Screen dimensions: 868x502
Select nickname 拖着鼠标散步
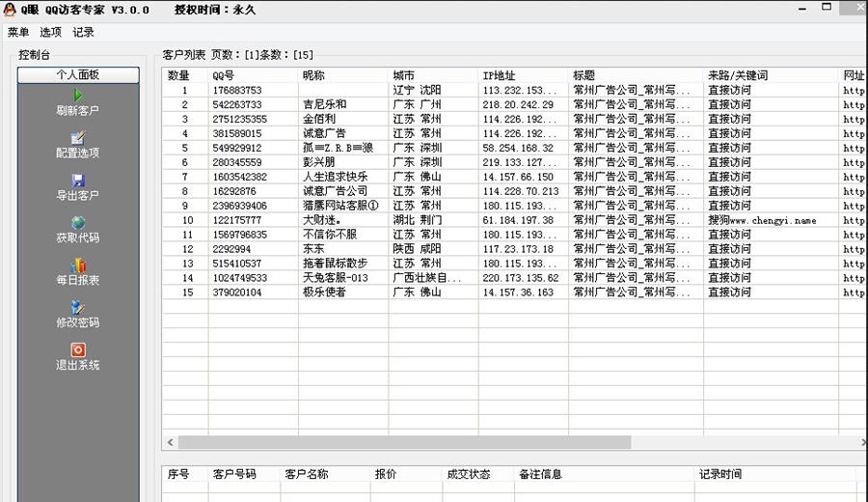335,264
